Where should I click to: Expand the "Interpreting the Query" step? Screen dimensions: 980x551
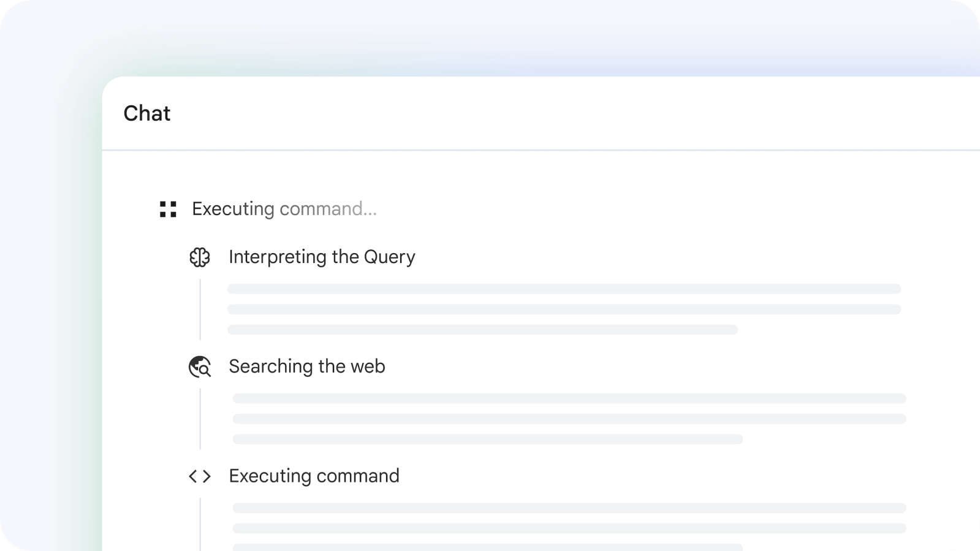tap(322, 257)
